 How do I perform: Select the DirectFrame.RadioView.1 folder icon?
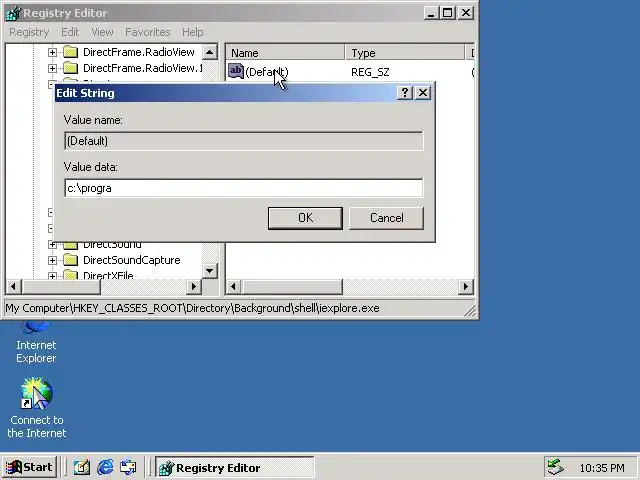click(71, 68)
